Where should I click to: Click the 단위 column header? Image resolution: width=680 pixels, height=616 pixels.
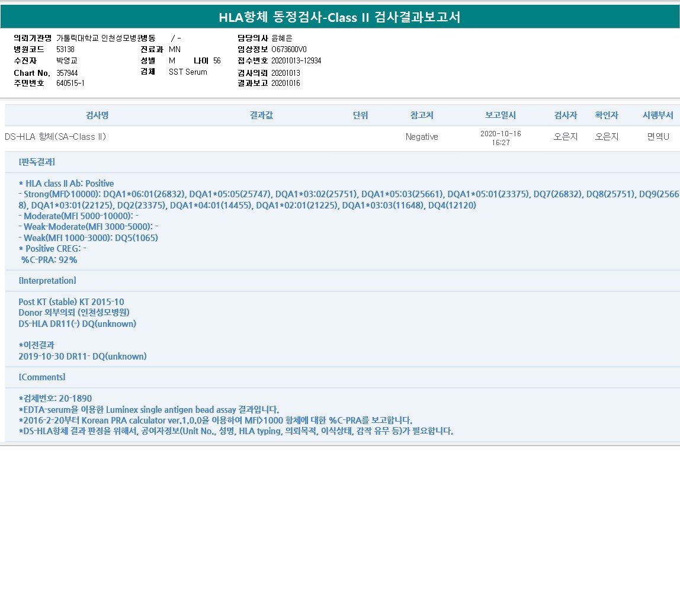point(360,115)
